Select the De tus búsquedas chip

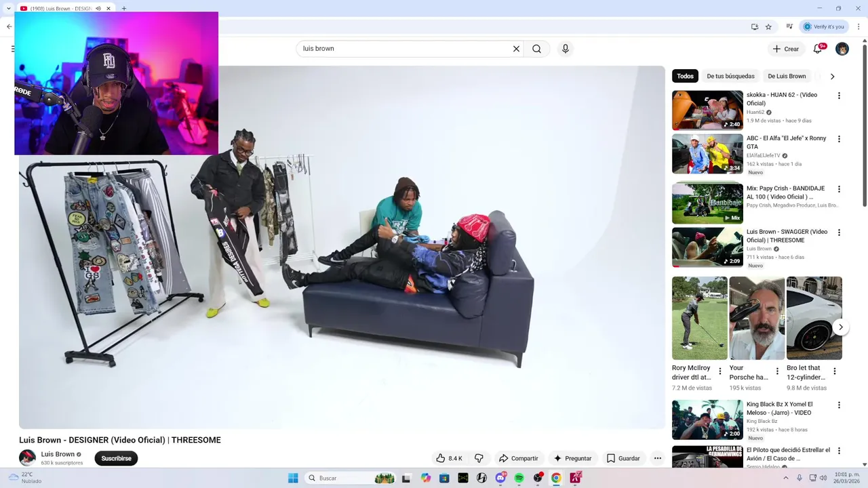[x=730, y=76]
